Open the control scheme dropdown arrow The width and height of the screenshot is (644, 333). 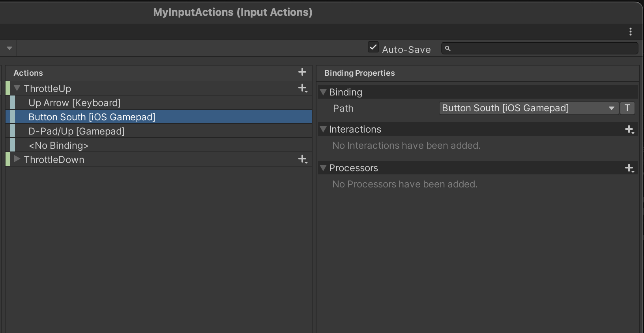(9, 49)
